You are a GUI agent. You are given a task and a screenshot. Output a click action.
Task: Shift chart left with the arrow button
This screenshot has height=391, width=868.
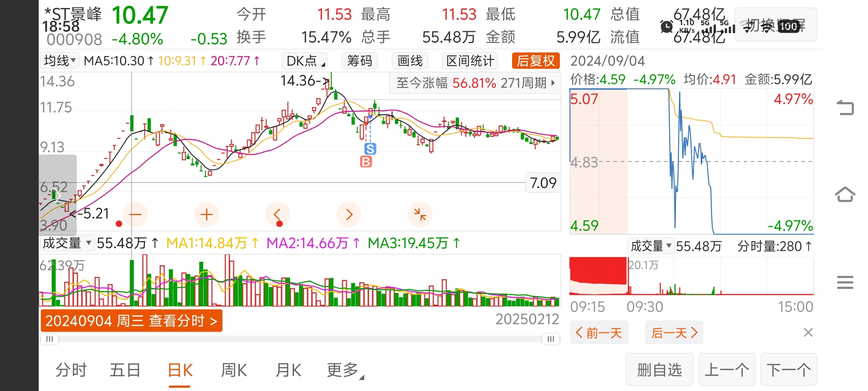pyautogui.click(x=277, y=215)
